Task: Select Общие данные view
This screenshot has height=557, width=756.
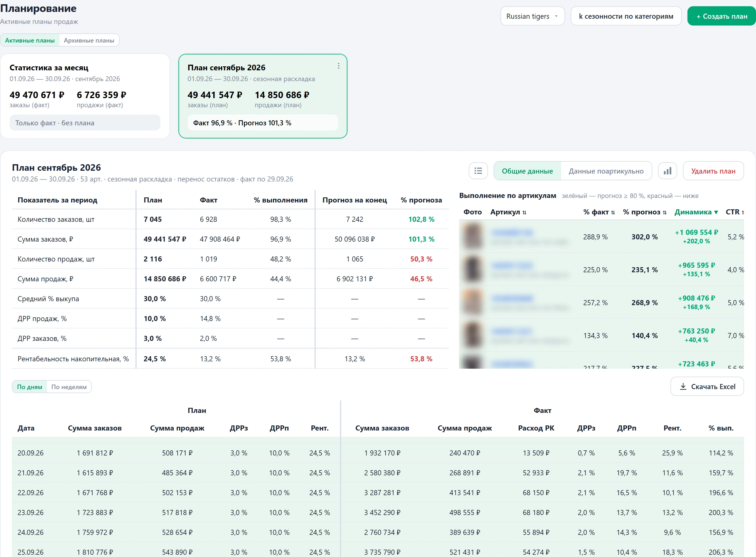Action: (527, 171)
